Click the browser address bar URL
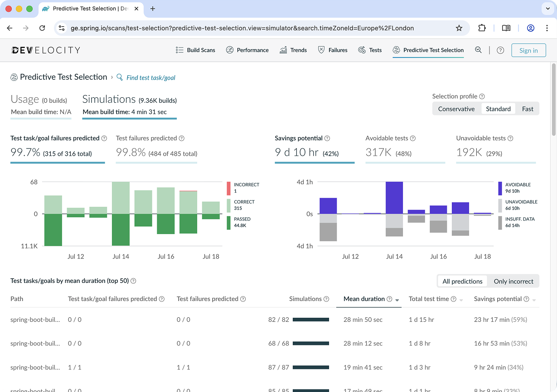 click(242, 28)
